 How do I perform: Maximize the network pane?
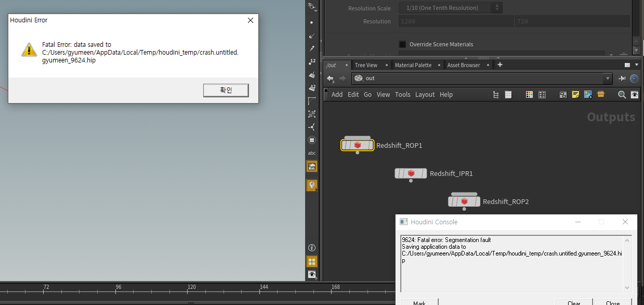[627, 65]
